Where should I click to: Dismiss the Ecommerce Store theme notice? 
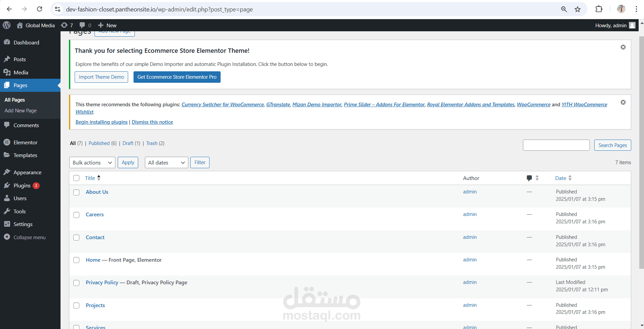(623, 47)
